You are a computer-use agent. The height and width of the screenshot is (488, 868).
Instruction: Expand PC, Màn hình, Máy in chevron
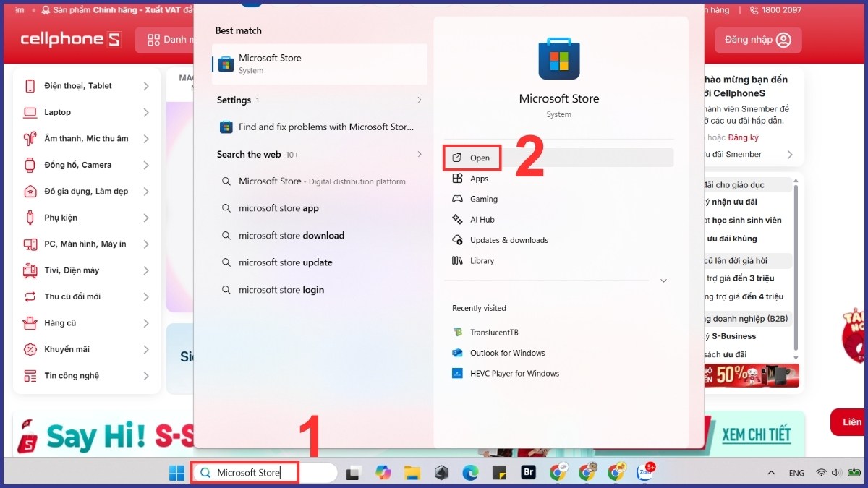pos(145,244)
